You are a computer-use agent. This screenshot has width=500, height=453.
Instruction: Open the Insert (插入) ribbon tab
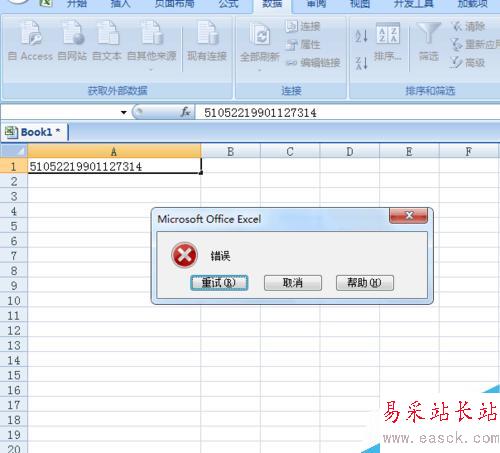(120, 4)
